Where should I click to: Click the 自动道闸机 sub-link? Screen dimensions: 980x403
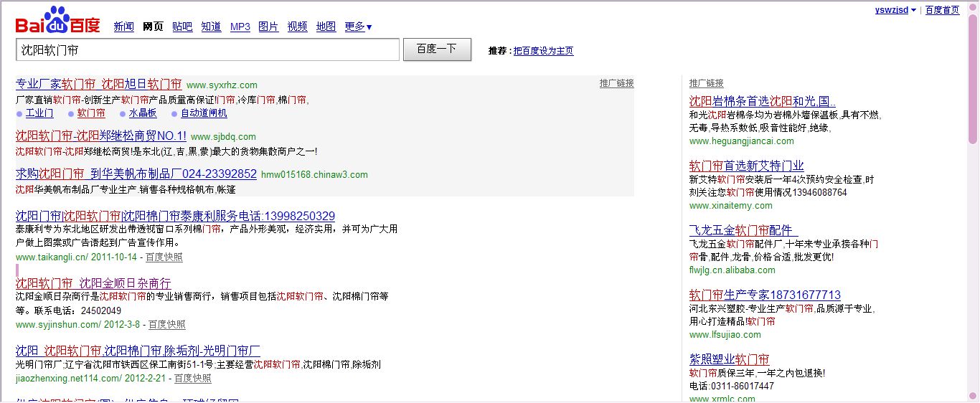(x=204, y=113)
